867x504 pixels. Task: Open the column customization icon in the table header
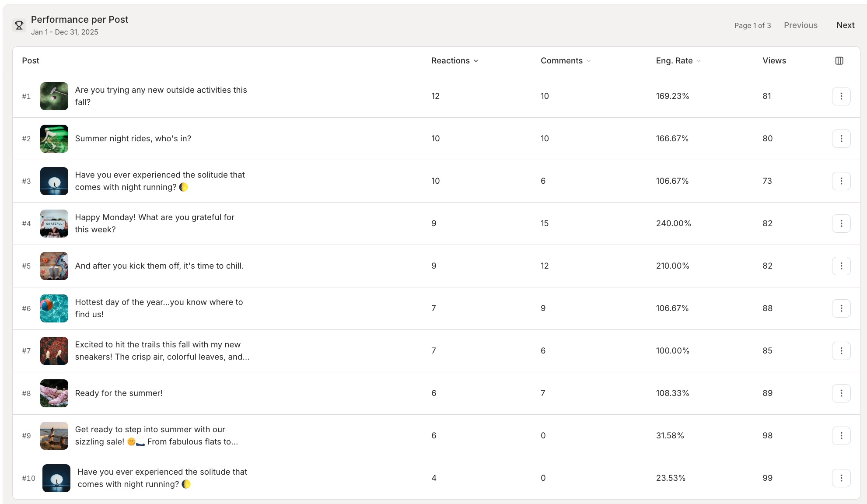(839, 61)
